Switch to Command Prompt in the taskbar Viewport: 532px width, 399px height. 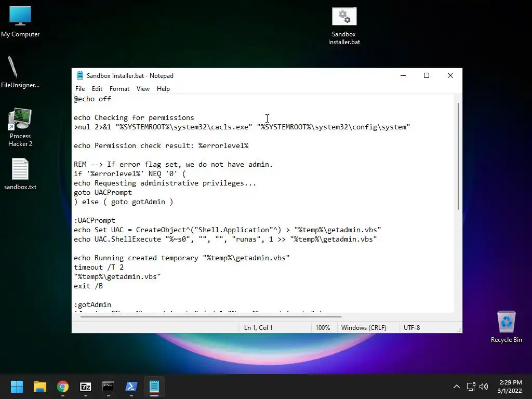pos(108,387)
